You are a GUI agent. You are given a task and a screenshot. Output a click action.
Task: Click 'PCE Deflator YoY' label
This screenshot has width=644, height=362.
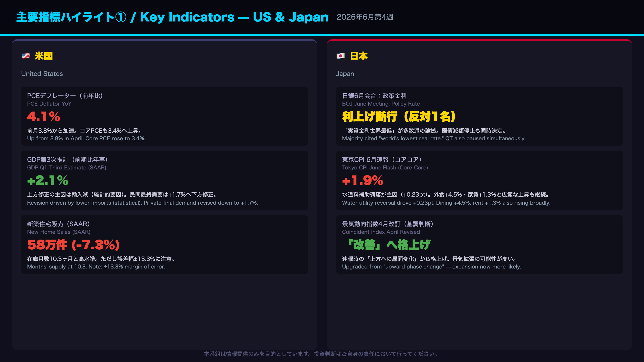[x=49, y=104]
